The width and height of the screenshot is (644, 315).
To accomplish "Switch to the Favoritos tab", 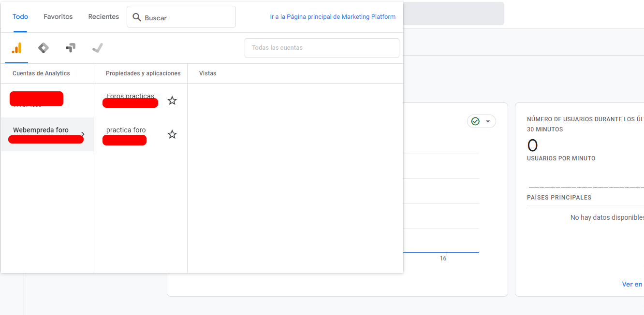I will pyautogui.click(x=58, y=16).
